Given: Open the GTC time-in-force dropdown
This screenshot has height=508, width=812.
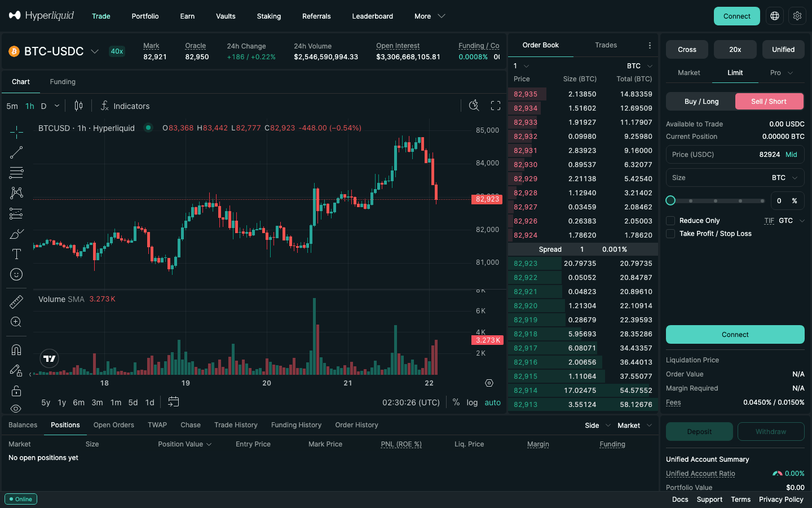Looking at the screenshot, I should coord(792,221).
